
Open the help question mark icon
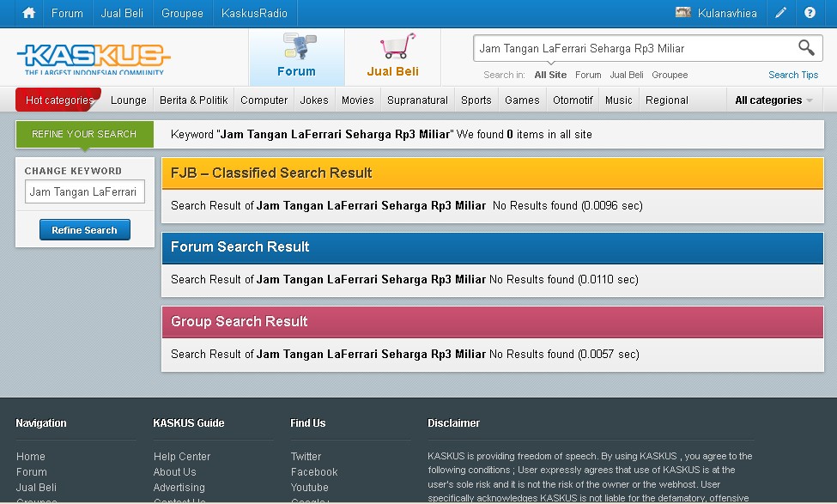(x=810, y=13)
